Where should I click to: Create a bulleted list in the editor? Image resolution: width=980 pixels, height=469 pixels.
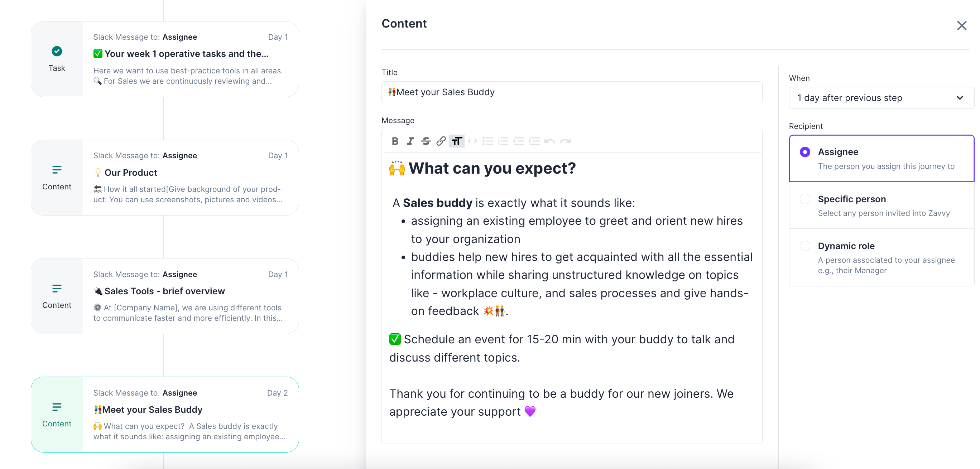[x=488, y=141]
